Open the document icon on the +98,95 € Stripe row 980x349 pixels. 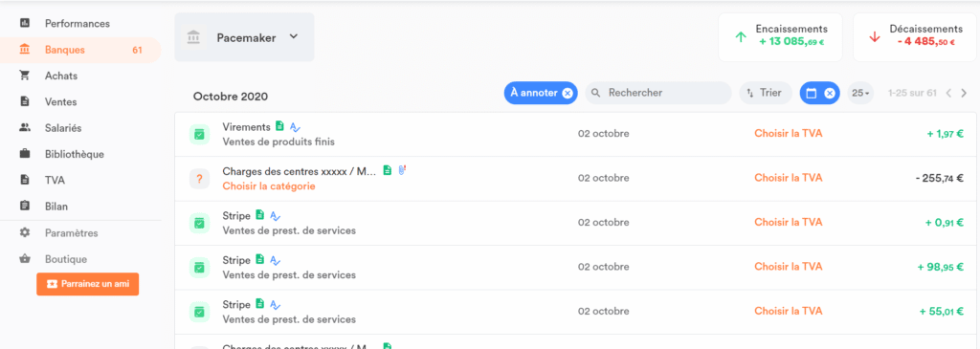click(x=260, y=260)
